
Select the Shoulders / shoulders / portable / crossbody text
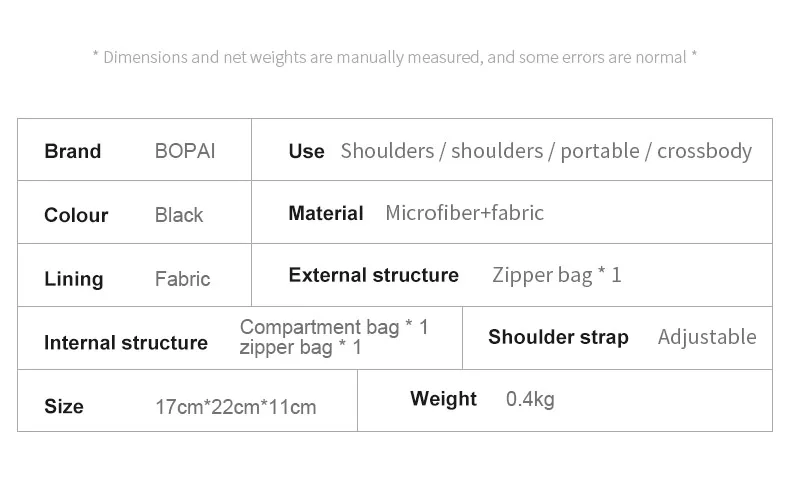coord(546,151)
